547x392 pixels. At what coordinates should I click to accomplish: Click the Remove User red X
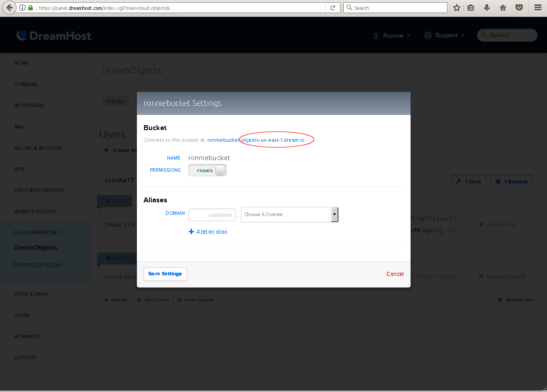click(500, 300)
